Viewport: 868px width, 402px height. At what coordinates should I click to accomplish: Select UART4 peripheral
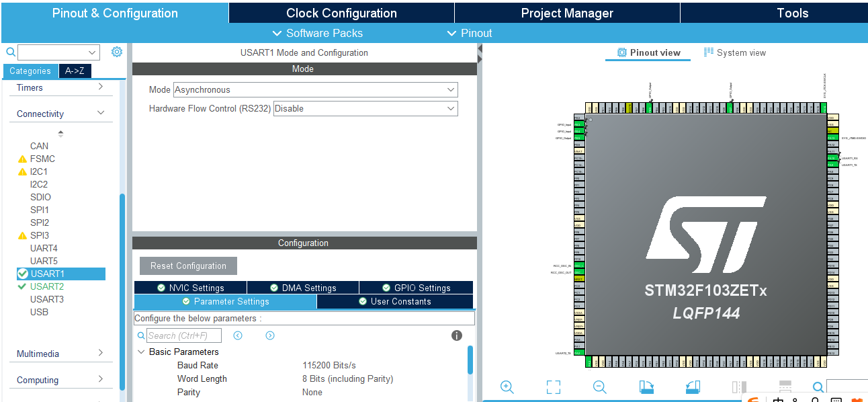pos(44,248)
